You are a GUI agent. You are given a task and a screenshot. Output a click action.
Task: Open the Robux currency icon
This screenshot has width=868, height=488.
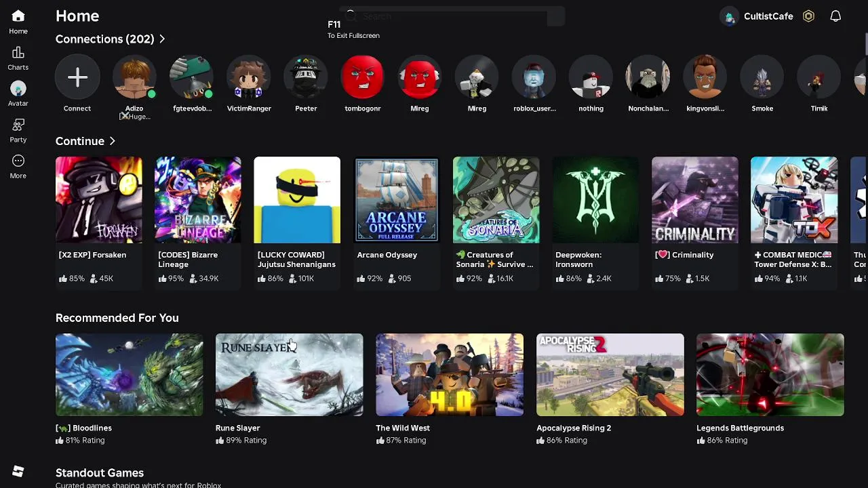(x=808, y=16)
